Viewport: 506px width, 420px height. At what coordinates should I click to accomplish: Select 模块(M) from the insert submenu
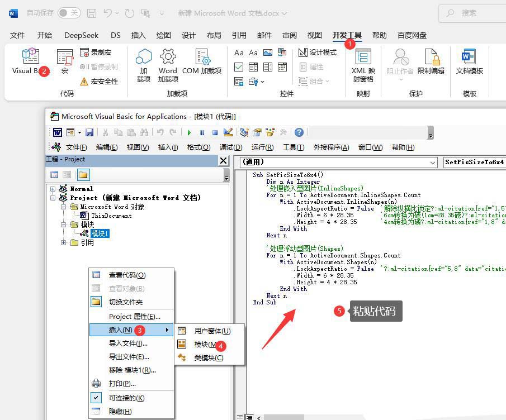pyautogui.click(x=210, y=345)
